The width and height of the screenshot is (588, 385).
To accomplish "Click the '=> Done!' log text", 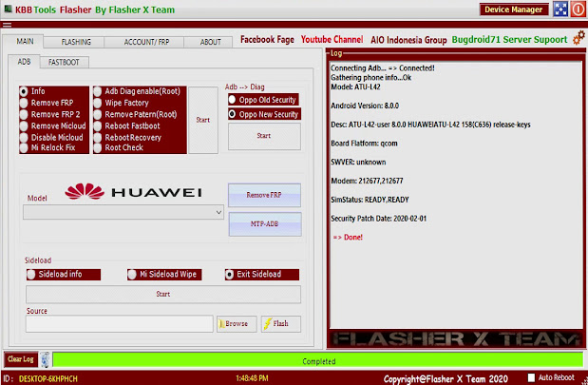I will click(x=348, y=237).
